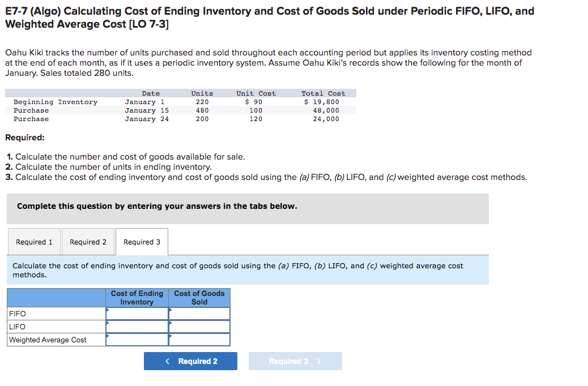Switch to the Required 2 tab
This screenshot has width=588, height=386.
(88, 242)
